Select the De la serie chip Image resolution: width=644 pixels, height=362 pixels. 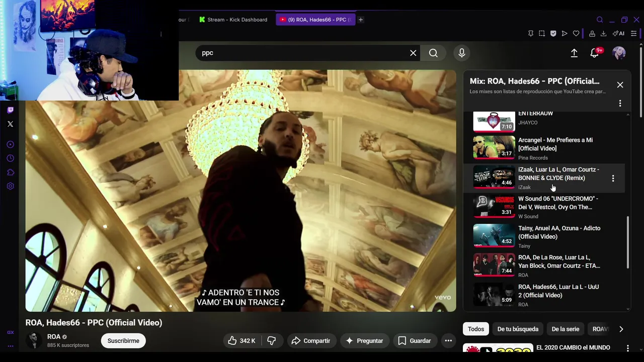point(566,329)
